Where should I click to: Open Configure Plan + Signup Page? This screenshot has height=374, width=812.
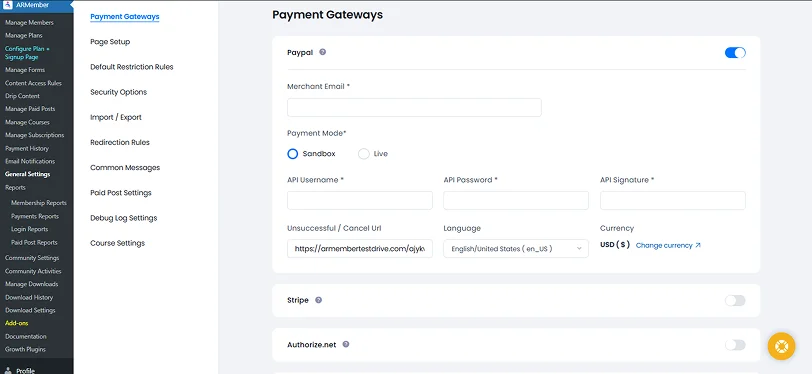coord(27,53)
